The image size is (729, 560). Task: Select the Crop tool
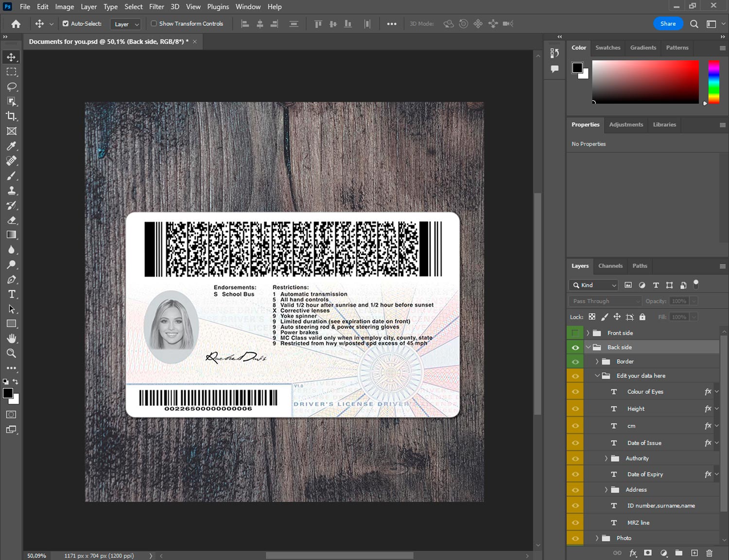(12, 116)
